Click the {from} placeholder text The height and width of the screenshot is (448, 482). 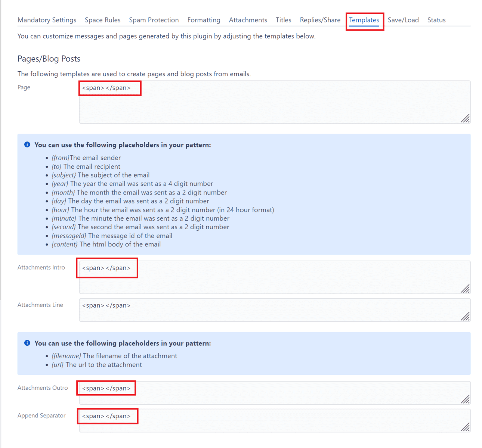(x=60, y=158)
